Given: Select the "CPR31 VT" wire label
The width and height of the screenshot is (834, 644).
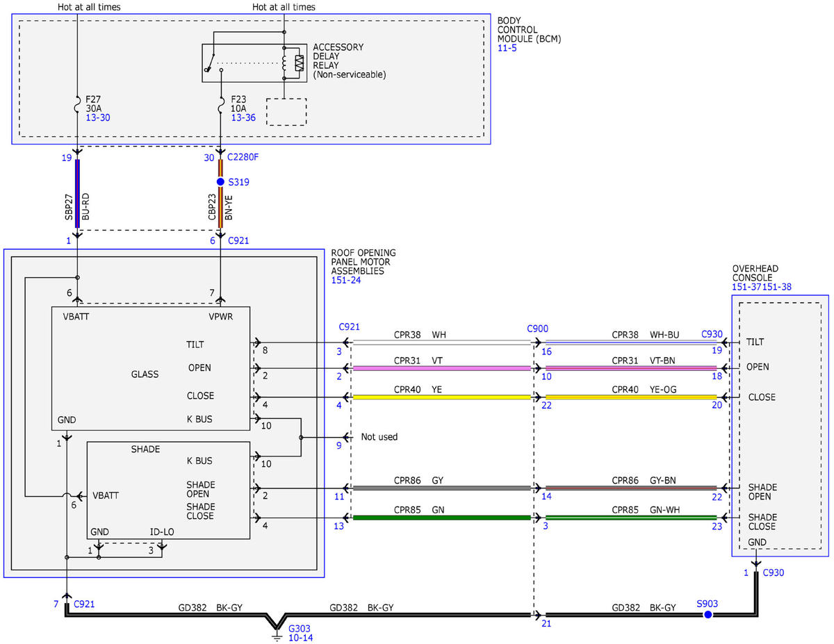Looking at the screenshot, I should (418, 361).
